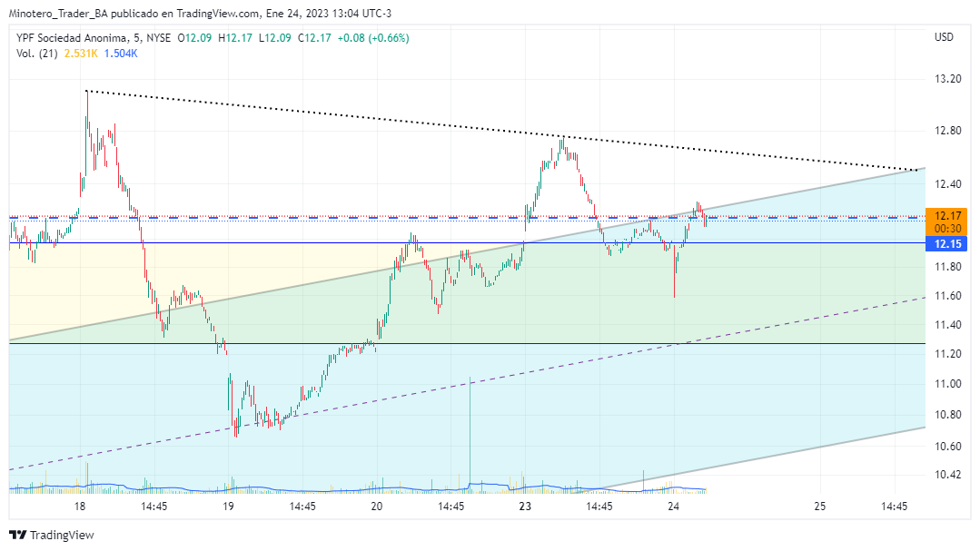Click the O12.09 open price value

195,38
